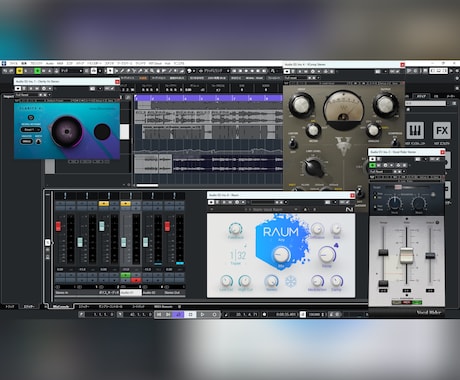Image resolution: width=460 pixels, height=380 pixels.
Task: Open Raum's 1|32 predelay value selector
Action: pyautogui.click(x=238, y=256)
